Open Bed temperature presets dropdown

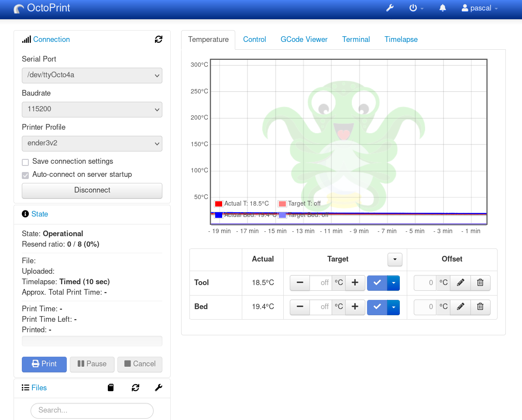pyautogui.click(x=394, y=307)
